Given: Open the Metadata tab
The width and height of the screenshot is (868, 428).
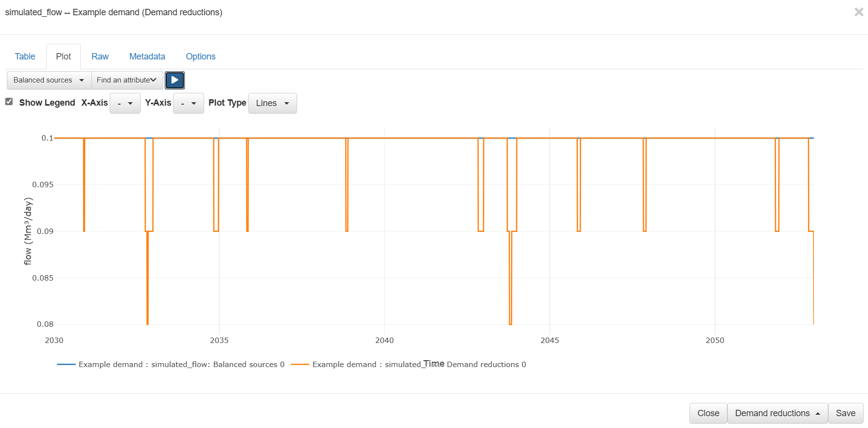Looking at the screenshot, I should pos(147,57).
